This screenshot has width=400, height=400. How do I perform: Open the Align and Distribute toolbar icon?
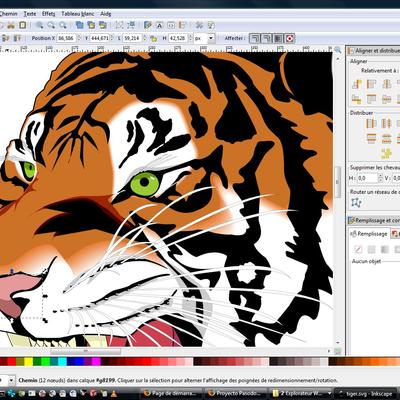[182, 25]
